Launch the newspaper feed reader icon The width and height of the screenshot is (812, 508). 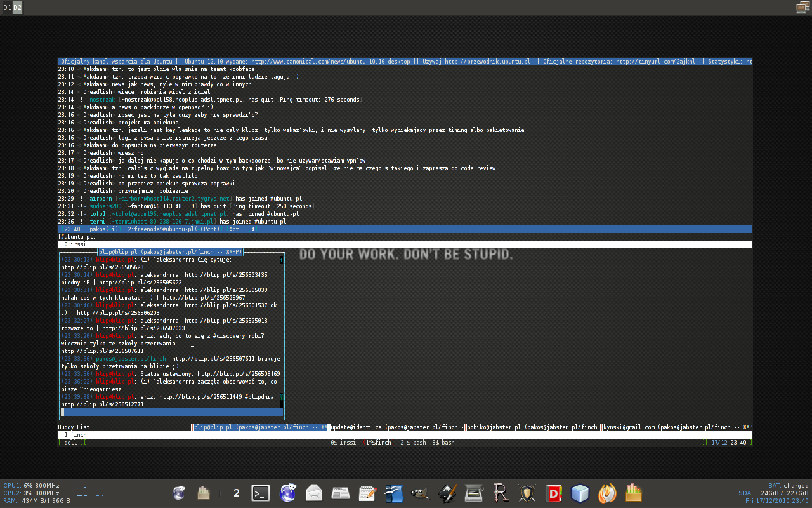pos(341,493)
